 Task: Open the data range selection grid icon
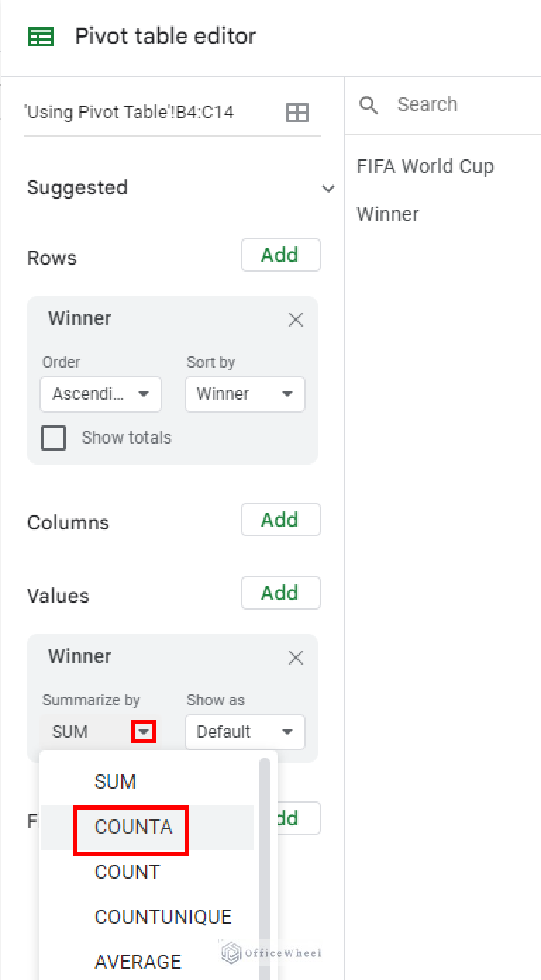coord(297,112)
